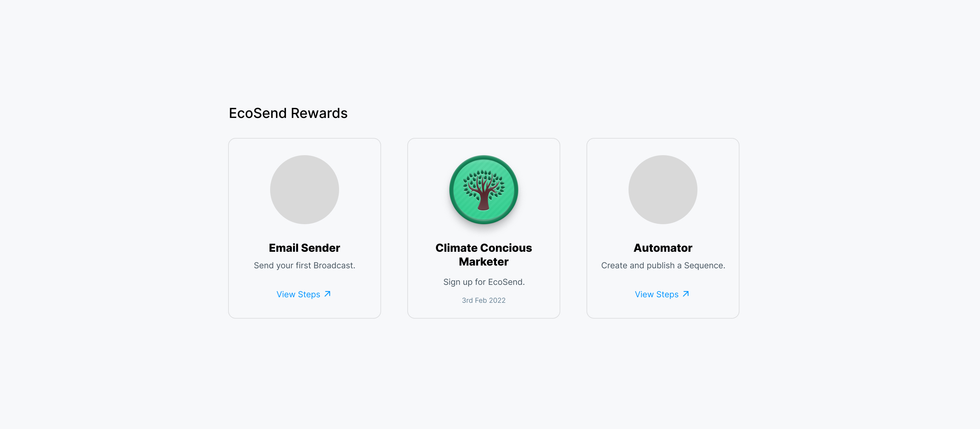
Task: Click the tree trunk in the badge
Action: click(483, 201)
